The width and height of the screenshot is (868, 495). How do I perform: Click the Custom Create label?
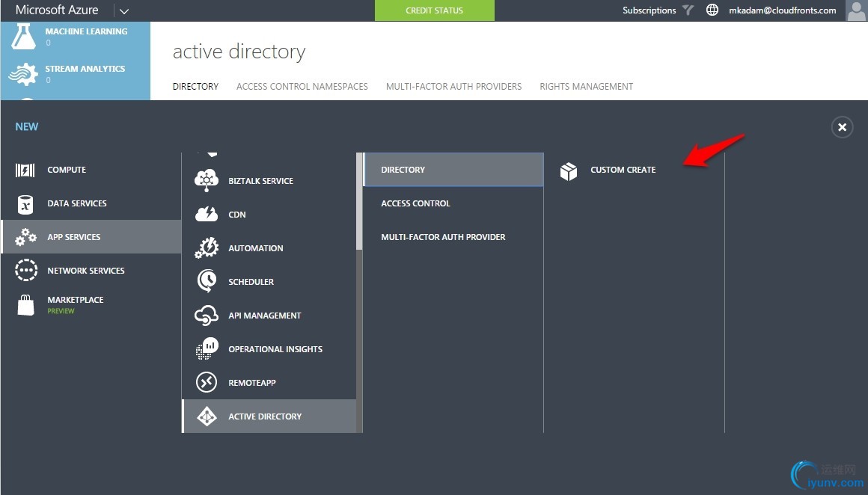[x=623, y=170]
